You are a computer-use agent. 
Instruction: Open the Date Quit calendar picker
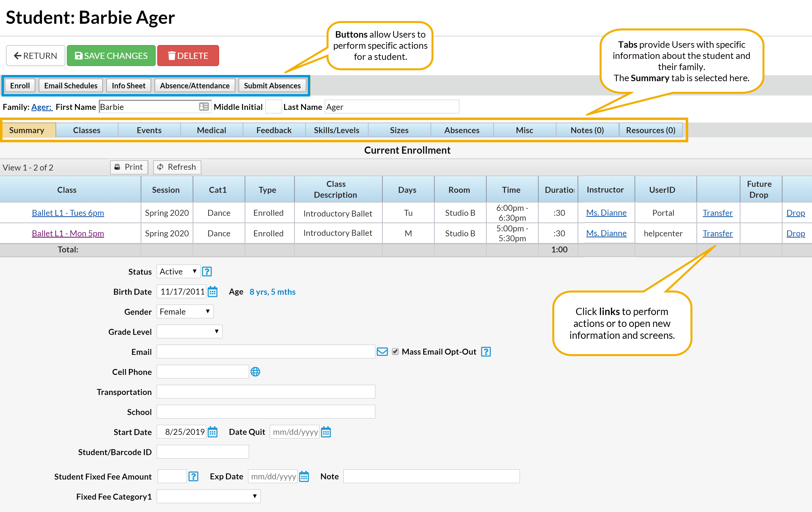point(326,432)
